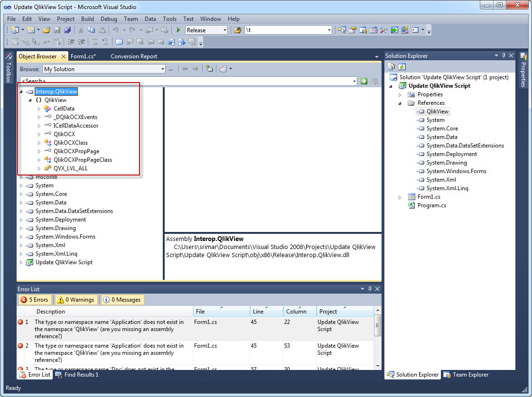
Task: Click the Toggle Bookmark toolbar icon
Action: click(x=119, y=42)
